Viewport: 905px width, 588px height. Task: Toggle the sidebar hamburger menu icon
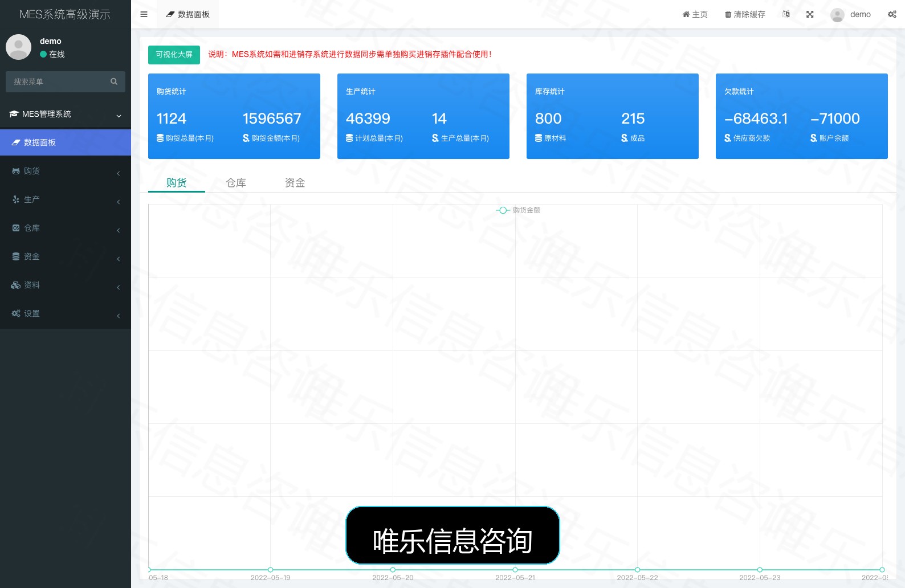coord(144,14)
